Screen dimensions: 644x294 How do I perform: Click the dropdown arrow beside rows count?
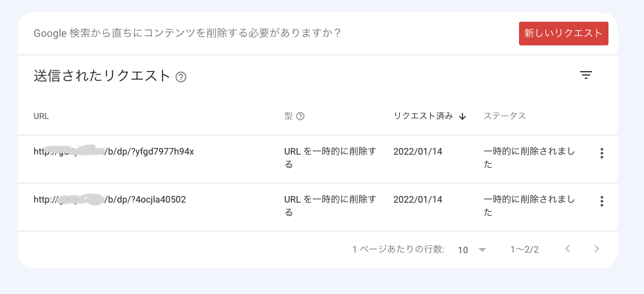482,250
